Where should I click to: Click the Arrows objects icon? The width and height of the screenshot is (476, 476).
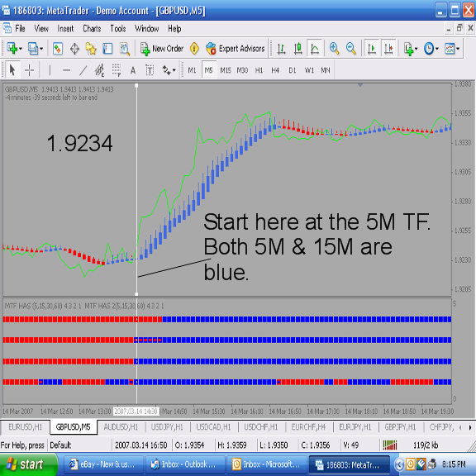pos(166,70)
